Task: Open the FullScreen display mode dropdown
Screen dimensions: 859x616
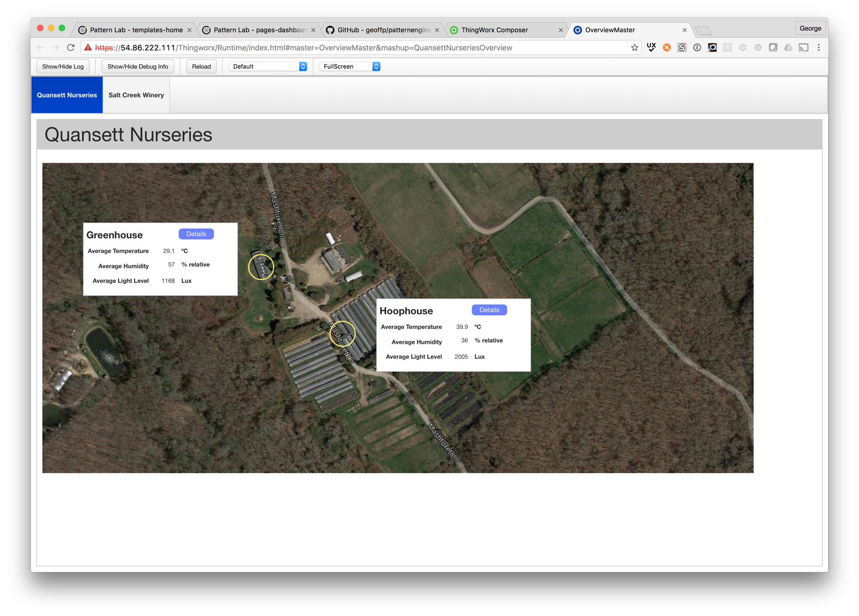Action: point(349,66)
